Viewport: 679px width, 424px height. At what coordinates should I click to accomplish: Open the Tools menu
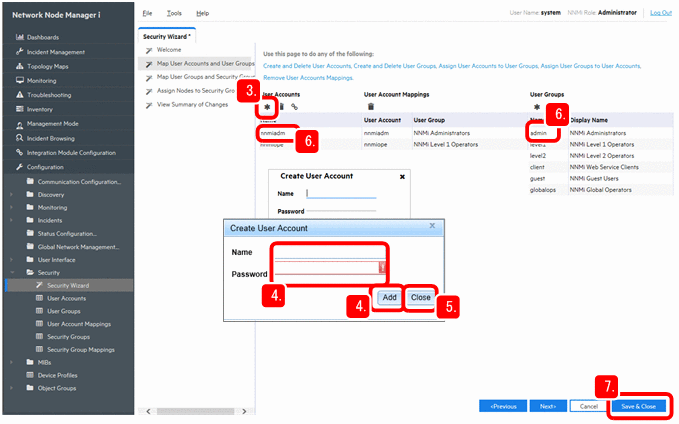pyautogui.click(x=174, y=13)
